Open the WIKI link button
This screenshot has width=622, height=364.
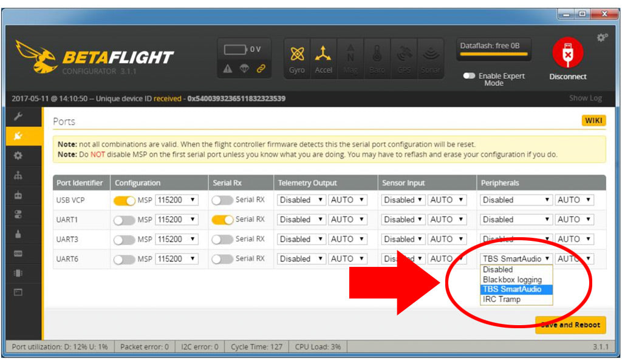click(593, 120)
